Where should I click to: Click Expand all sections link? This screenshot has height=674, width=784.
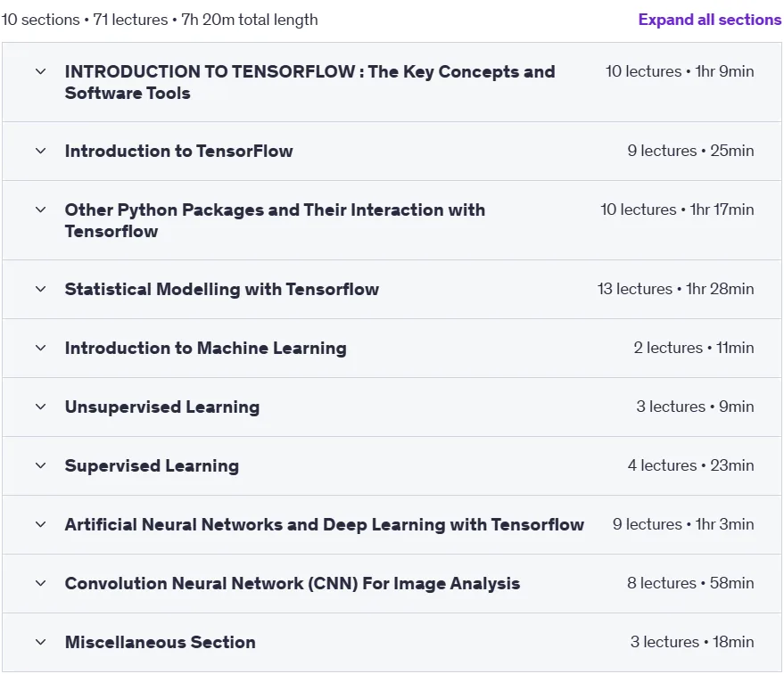[x=709, y=20]
